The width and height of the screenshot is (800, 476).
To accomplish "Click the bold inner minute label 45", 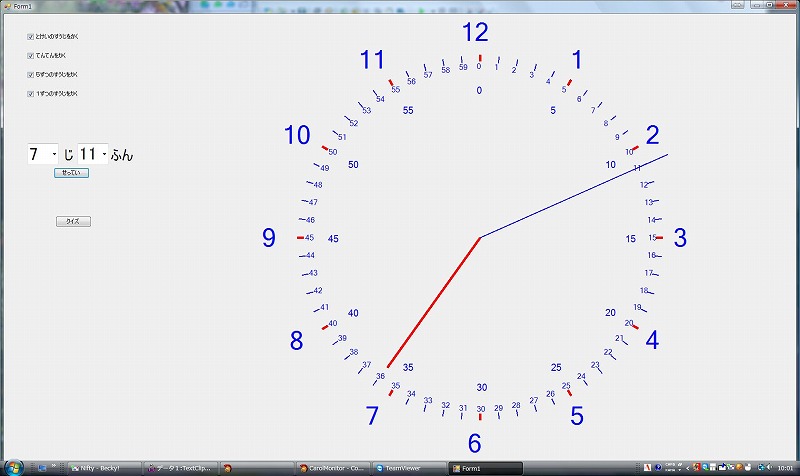I will click(x=333, y=239).
